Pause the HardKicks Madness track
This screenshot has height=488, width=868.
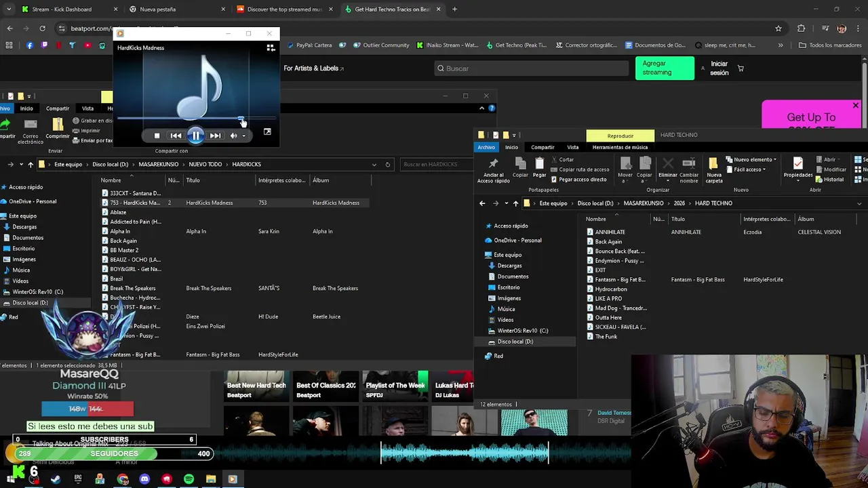195,136
